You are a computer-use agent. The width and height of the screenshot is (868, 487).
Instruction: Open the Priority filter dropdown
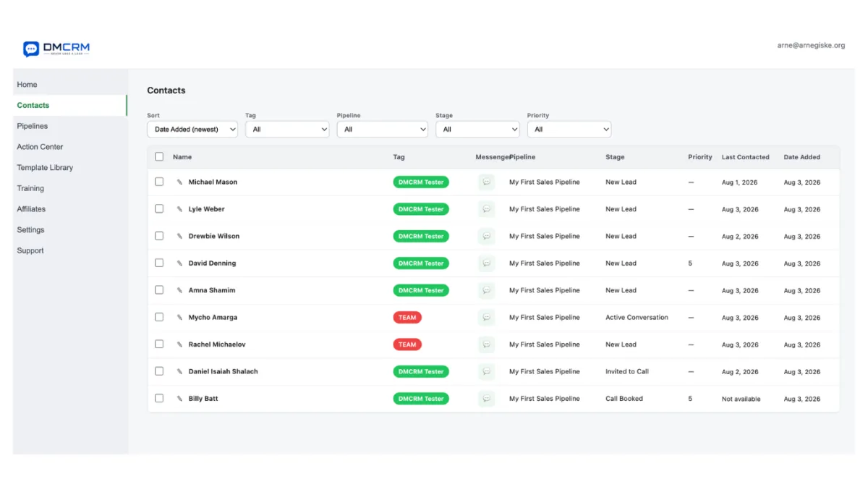coord(569,130)
